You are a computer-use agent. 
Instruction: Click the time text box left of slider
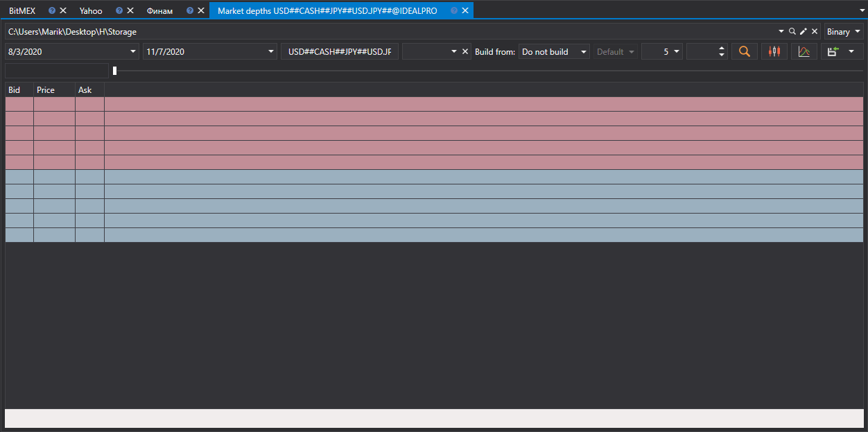(57, 71)
